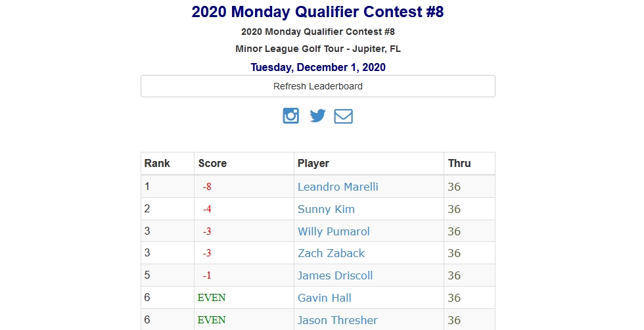
Task: Click Gavin Hall's EVEN score
Action: coord(212,298)
